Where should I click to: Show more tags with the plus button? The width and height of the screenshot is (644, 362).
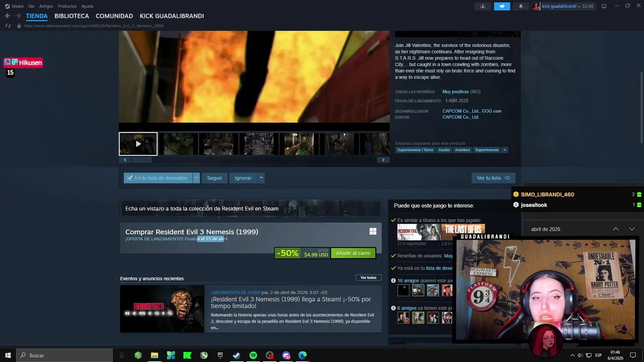[505, 150]
